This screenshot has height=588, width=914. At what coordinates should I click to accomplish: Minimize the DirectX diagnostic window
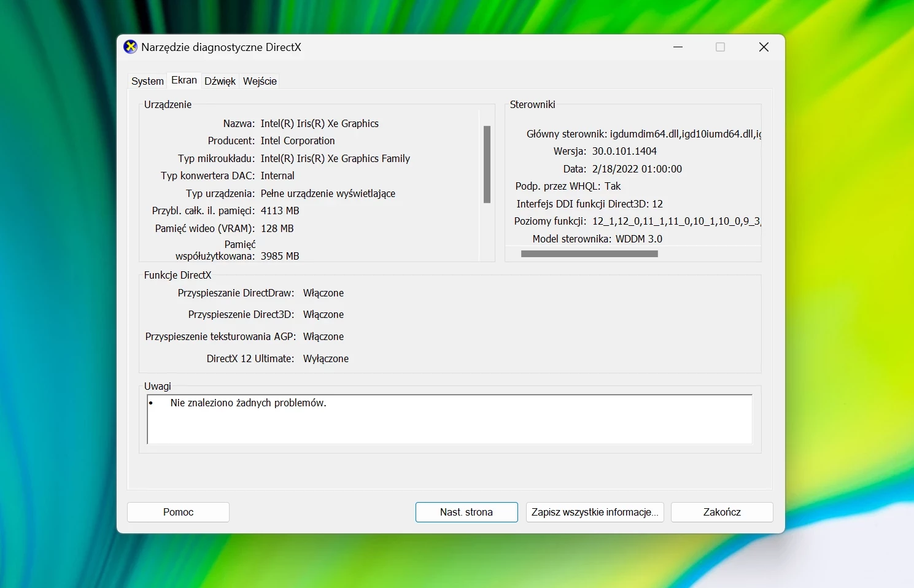(678, 47)
